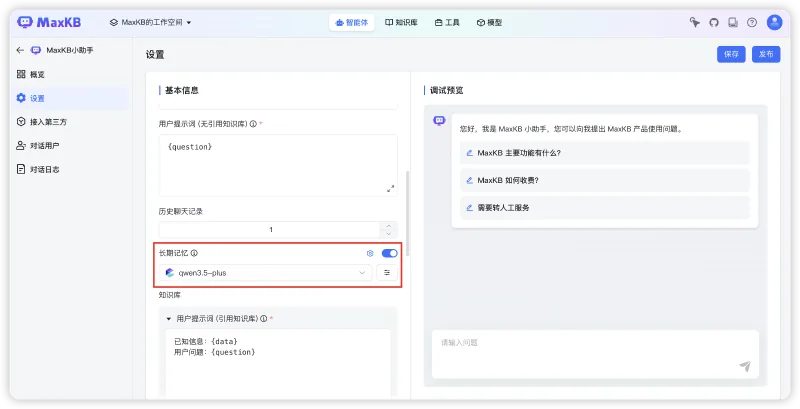Viewport: 800px width, 409px height.
Task: Open the MaxKB的工作空间 workspace dropdown
Action: coord(151,22)
